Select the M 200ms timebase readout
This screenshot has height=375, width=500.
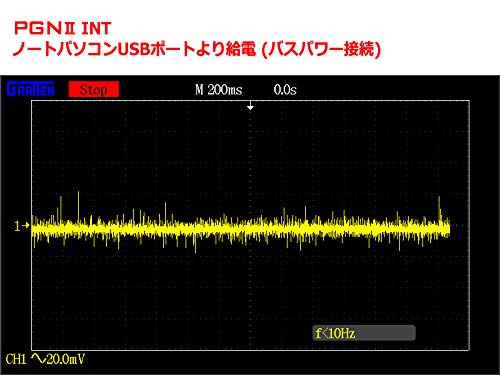219,90
